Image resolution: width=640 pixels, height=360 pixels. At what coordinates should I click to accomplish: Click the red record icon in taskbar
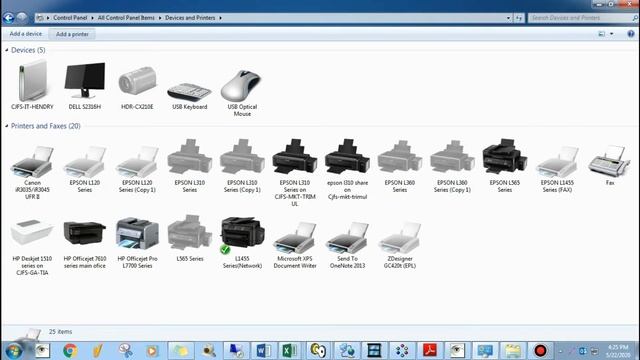pos(540,350)
